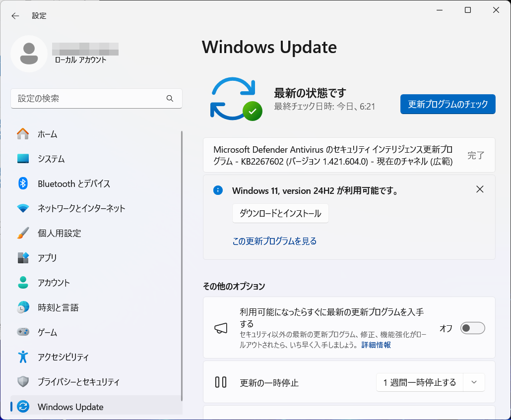This screenshot has height=420, width=511.
Task: Select 時刻と言語 in sidebar
Action: pos(96,307)
